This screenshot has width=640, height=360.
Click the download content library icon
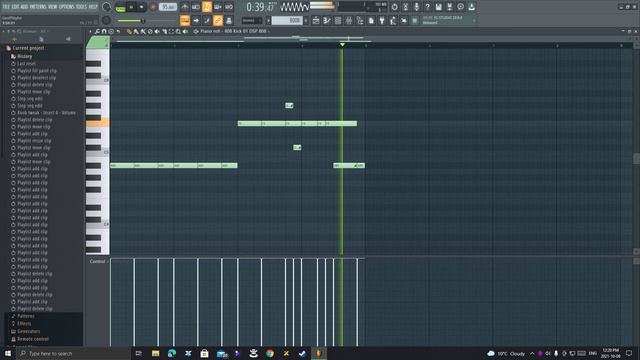(471, 7)
